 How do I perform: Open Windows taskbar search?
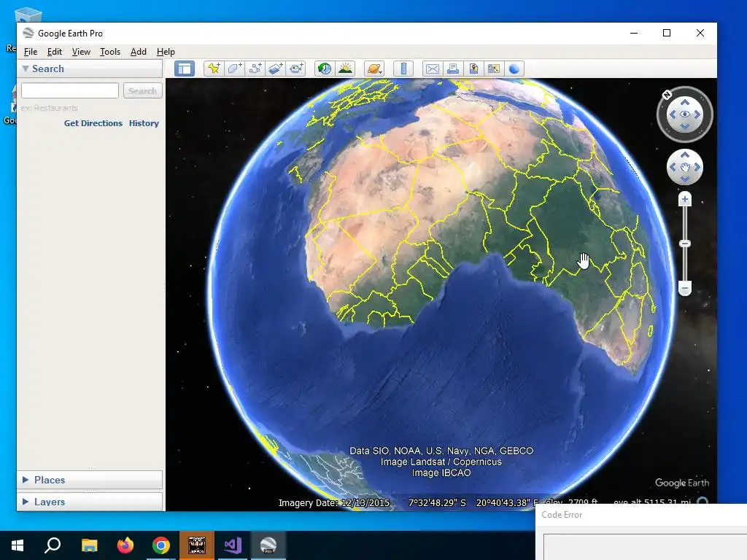click(x=53, y=545)
